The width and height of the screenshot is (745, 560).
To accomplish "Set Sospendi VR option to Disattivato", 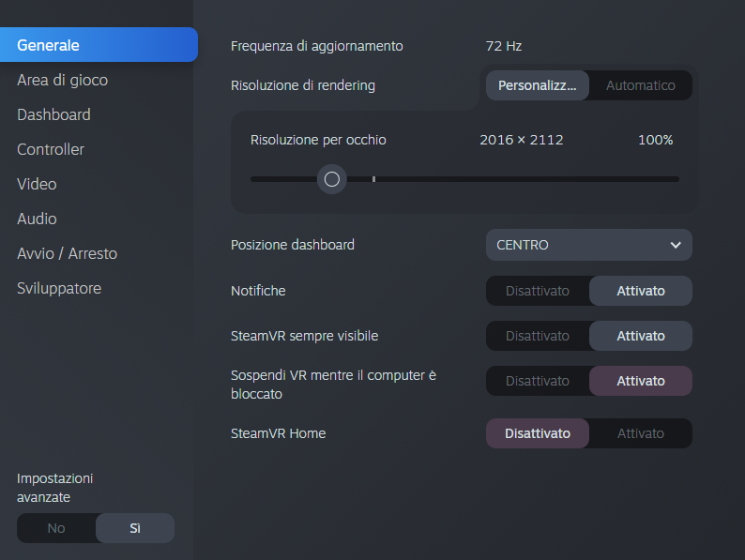I will coord(538,381).
